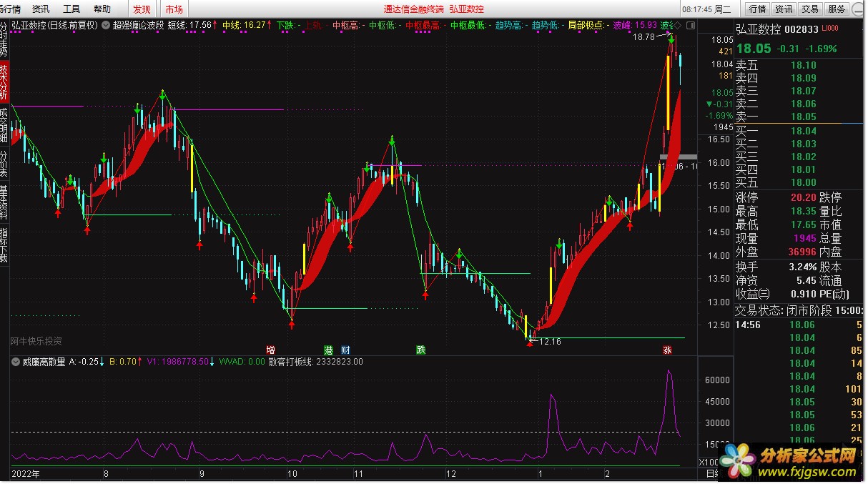Expand the 超强缠论波段 indicator dropdown arrow
The width and height of the screenshot is (868, 484).
pyautogui.click(x=106, y=24)
